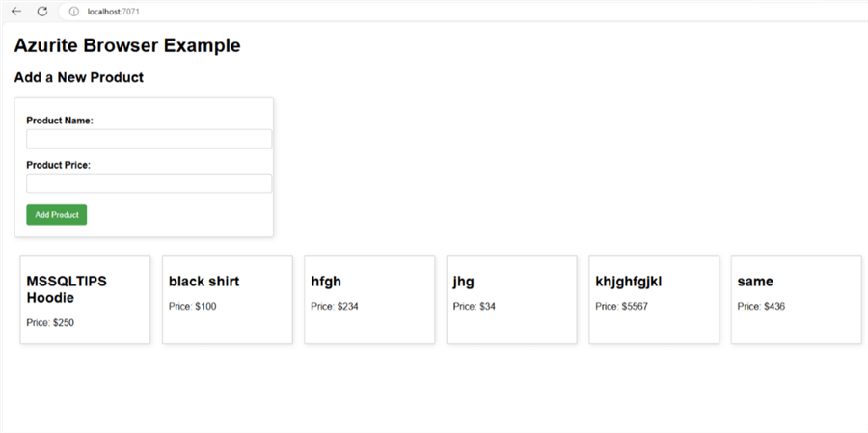Choose the jhg product title
The image size is (868, 433).
click(x=464, y=282)
